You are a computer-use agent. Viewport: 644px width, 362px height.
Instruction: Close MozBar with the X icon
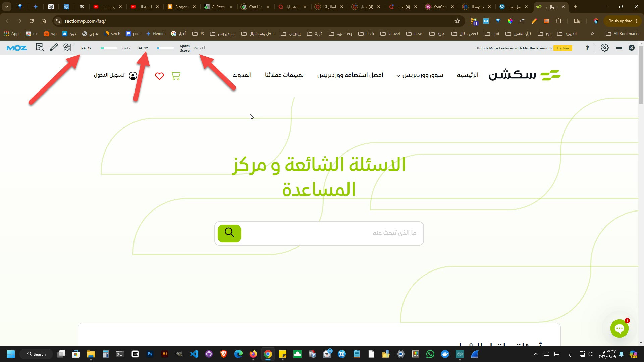pyautogui.click(x=631, y=48)
